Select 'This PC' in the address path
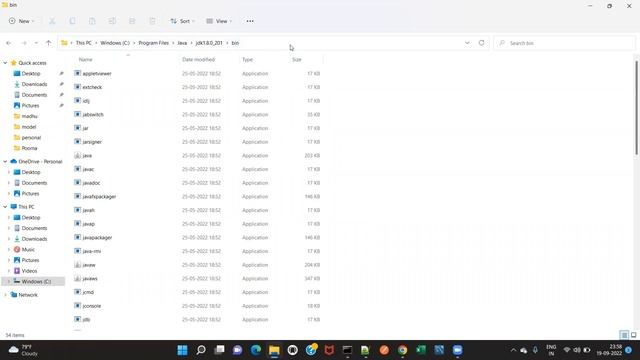This screenshot has width=640, height=360. coord(84,43)
